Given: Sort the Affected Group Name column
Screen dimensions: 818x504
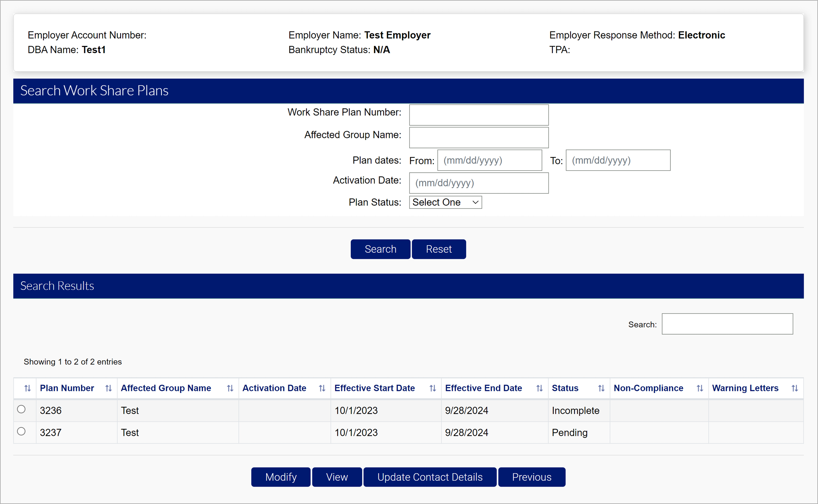Looking at the screenshot, I should coord(229,388).
